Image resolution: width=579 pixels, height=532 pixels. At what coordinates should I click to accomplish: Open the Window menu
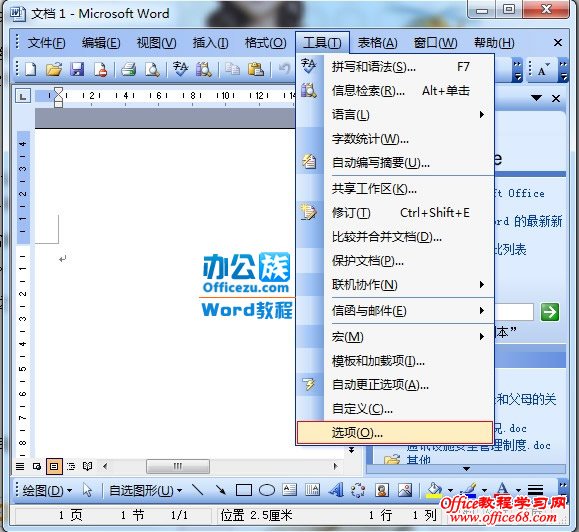435,43
